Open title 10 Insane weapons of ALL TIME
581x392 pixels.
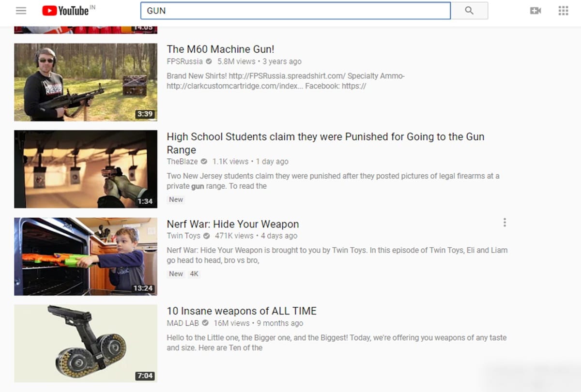(x=242, y=311)
